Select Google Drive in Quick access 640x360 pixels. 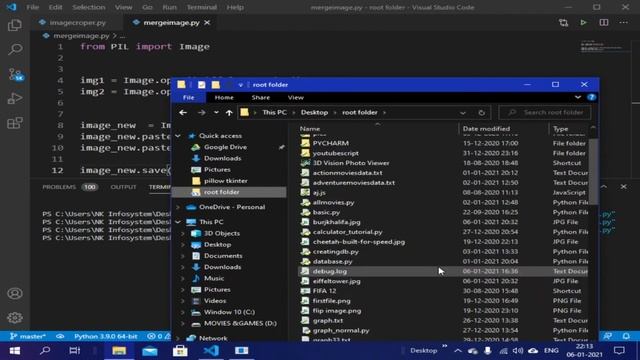click(x=225, y=147)
